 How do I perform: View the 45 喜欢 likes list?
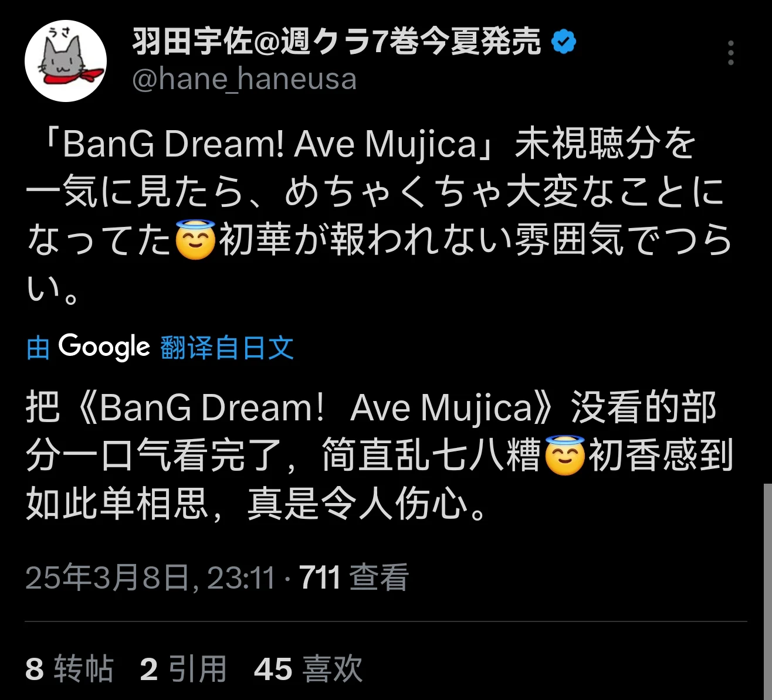pos(309,669)
